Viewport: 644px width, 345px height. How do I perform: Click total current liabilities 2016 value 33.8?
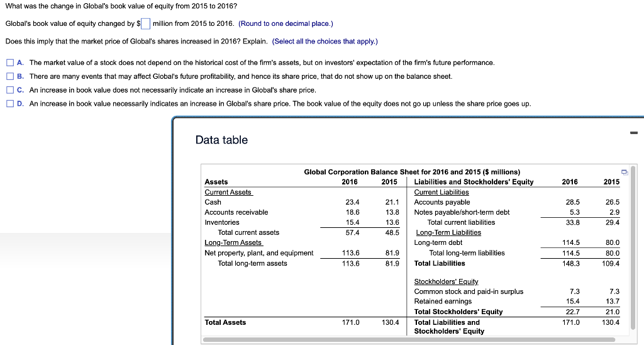pyautogui.click(x=572, y=222)
